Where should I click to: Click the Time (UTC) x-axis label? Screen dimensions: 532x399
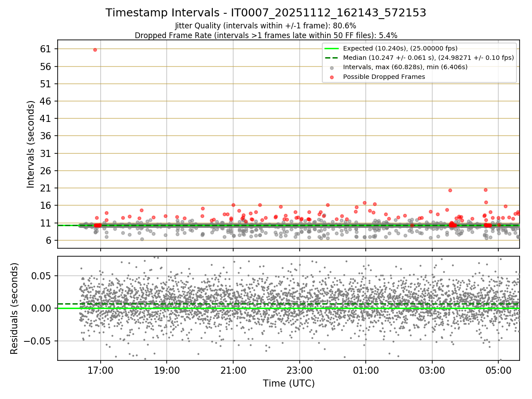pos(289,383)
